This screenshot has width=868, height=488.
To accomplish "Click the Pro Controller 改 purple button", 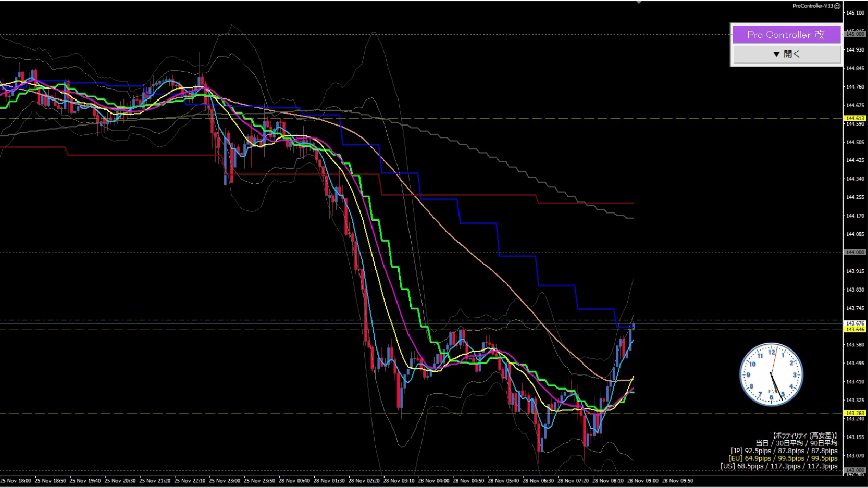I will pyautogui.click(x=786, y=35).
